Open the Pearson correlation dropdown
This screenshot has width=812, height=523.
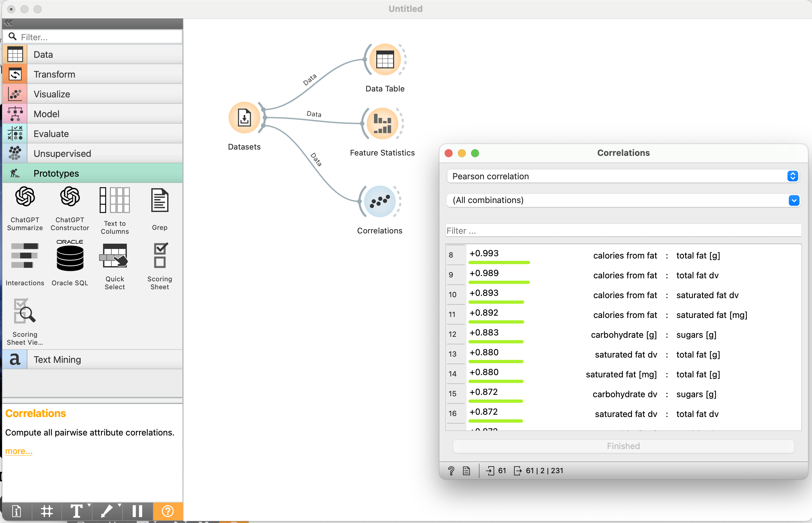623,176
